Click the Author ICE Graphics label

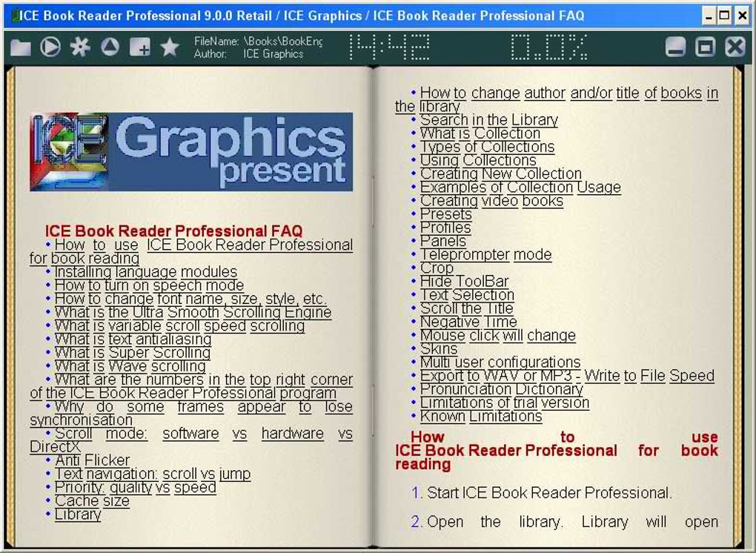(x=249, y=54)
